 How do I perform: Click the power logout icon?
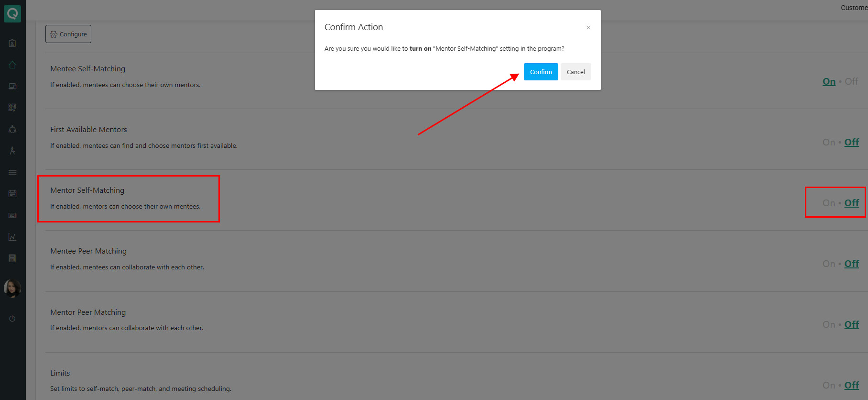[12, 318]
